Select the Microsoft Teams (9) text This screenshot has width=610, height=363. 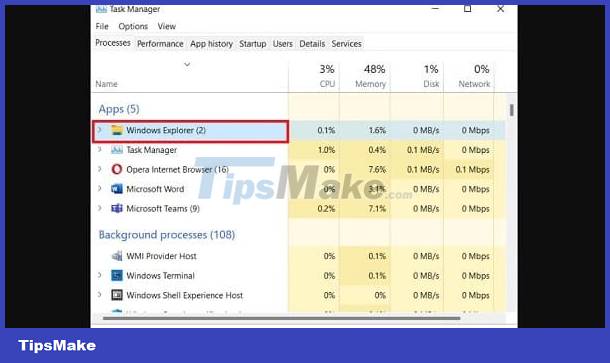click(163, 209)
